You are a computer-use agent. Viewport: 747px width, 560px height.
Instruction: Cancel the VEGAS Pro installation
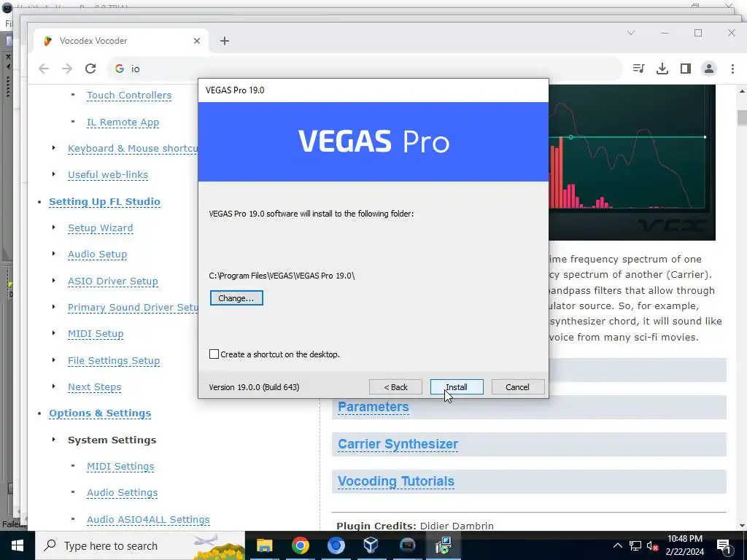pos(517,387)
